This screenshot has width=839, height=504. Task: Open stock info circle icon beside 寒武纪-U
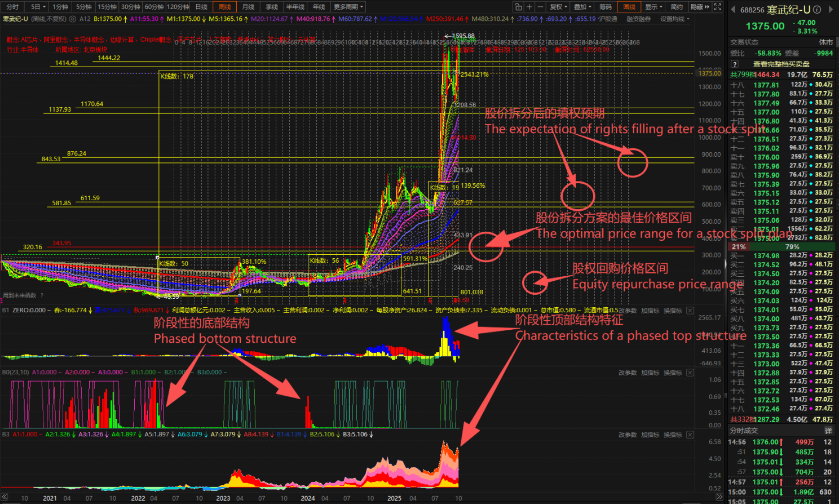tap(816, 10)
